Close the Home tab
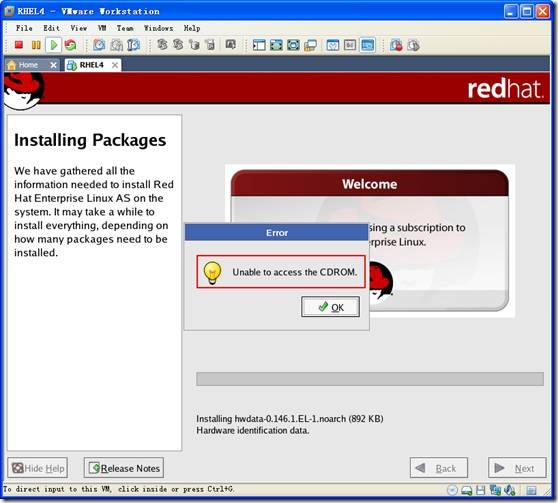 coord(53,65)
